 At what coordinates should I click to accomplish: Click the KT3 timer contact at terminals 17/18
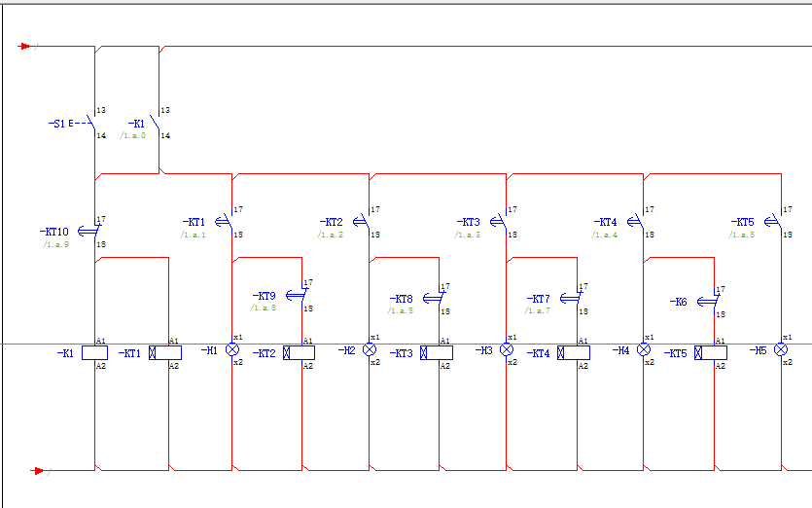[503, 222]
